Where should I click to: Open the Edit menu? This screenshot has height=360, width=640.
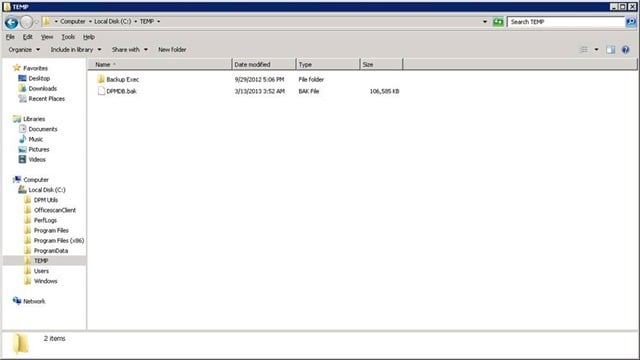point(27,37)
